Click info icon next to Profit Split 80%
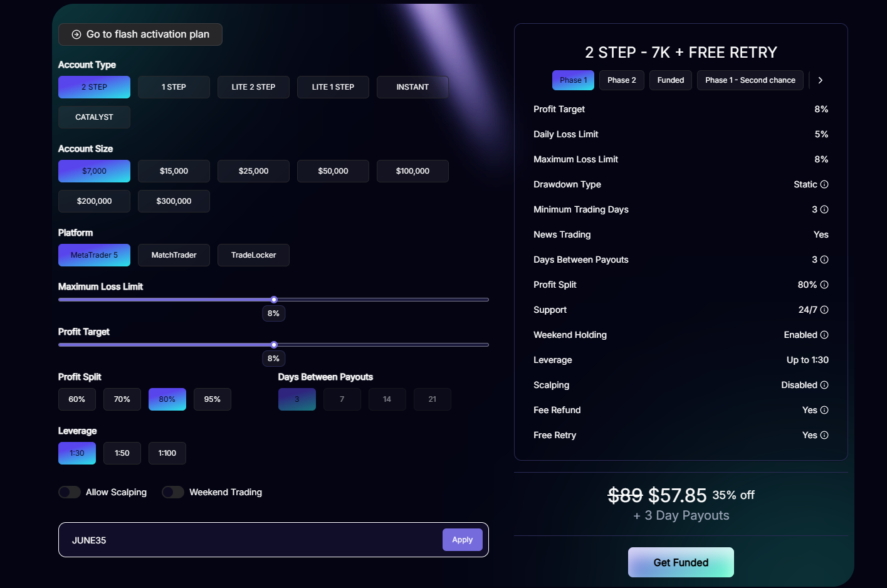The width and height of the screenshot is (887, 588). coord(824,285)
